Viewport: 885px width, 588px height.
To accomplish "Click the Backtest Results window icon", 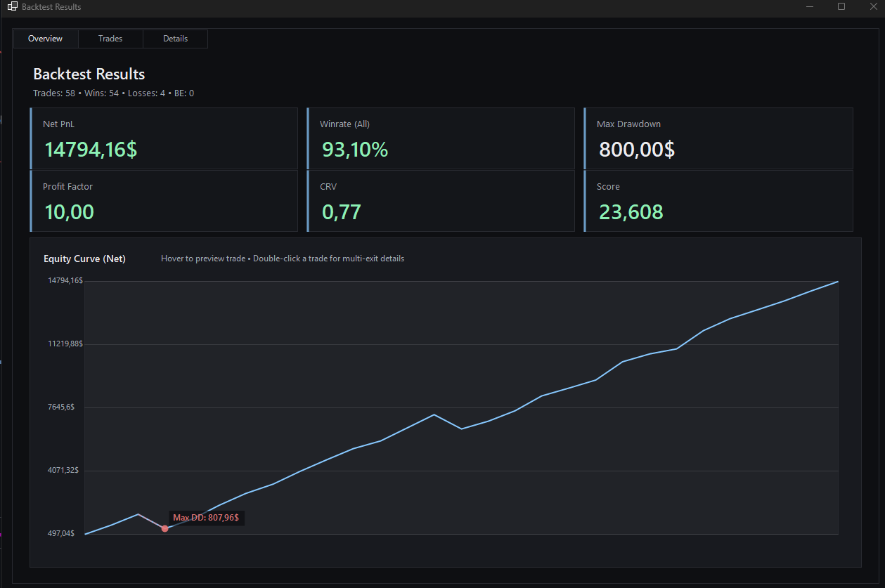I will [12, 7].
